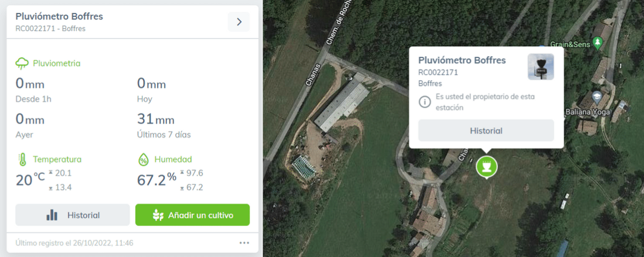Open station details with chevron arrow
The width and height of the screenshot is (644, 257).
[238, 22]
